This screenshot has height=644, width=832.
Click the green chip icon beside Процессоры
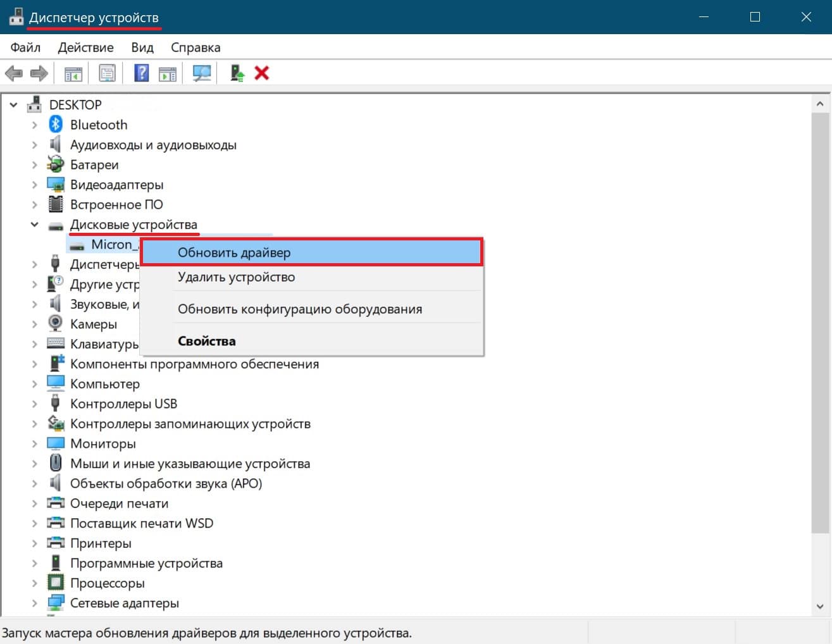(x=56, y=583)
